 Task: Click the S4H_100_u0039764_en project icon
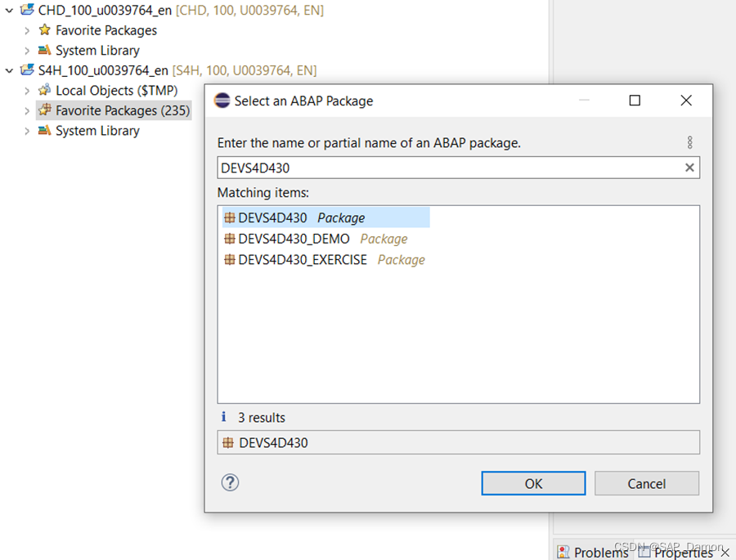click(x=27, y=70)
